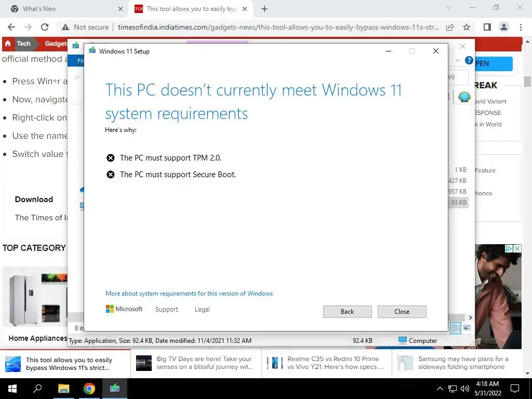Expand the File Explorer ribbon chevron
This screenshot has width=532, height=399.
457,60
